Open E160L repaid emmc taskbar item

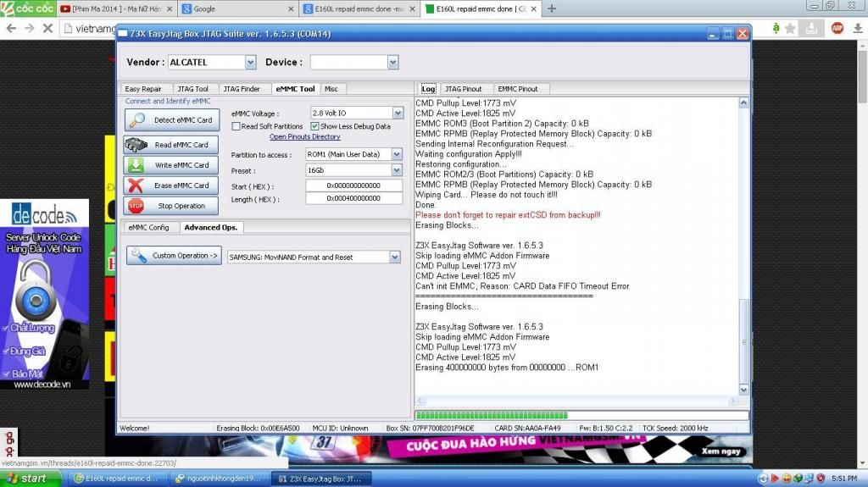click(118, 479)
